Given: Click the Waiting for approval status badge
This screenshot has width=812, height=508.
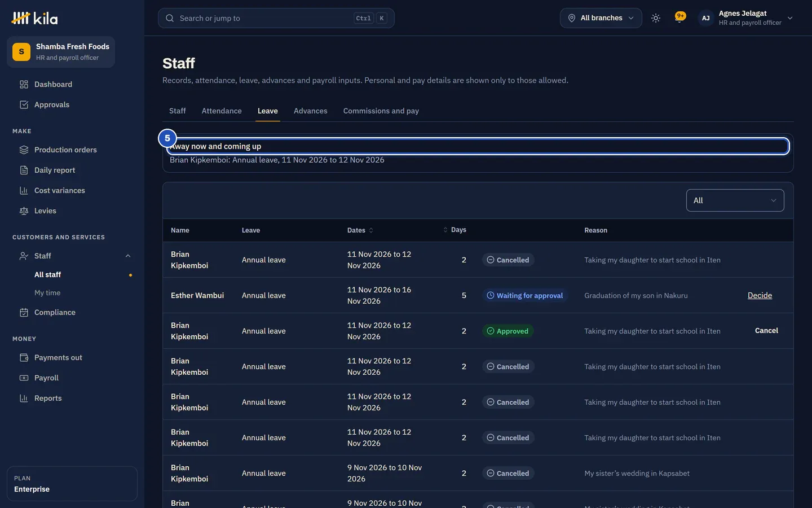Looking at the screenshot, I should click(x=525, y=296).
